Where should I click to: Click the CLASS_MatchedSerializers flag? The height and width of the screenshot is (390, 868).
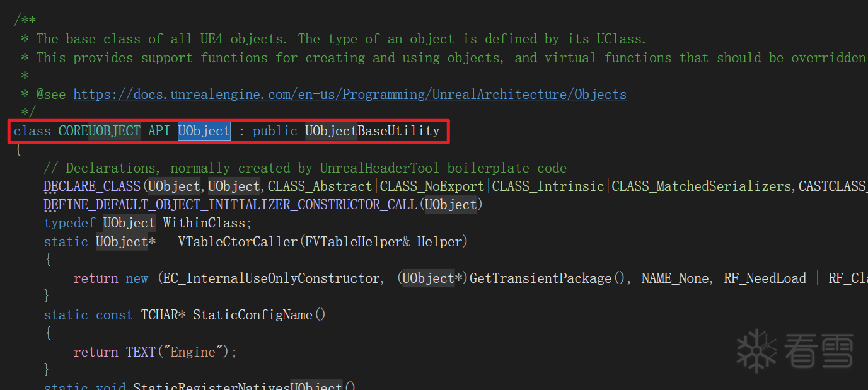tap(701, 186)
